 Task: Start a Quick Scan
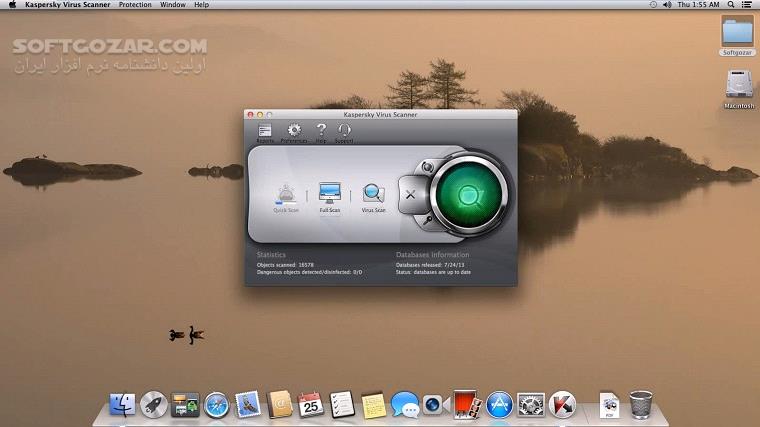(x=286, y=198)
